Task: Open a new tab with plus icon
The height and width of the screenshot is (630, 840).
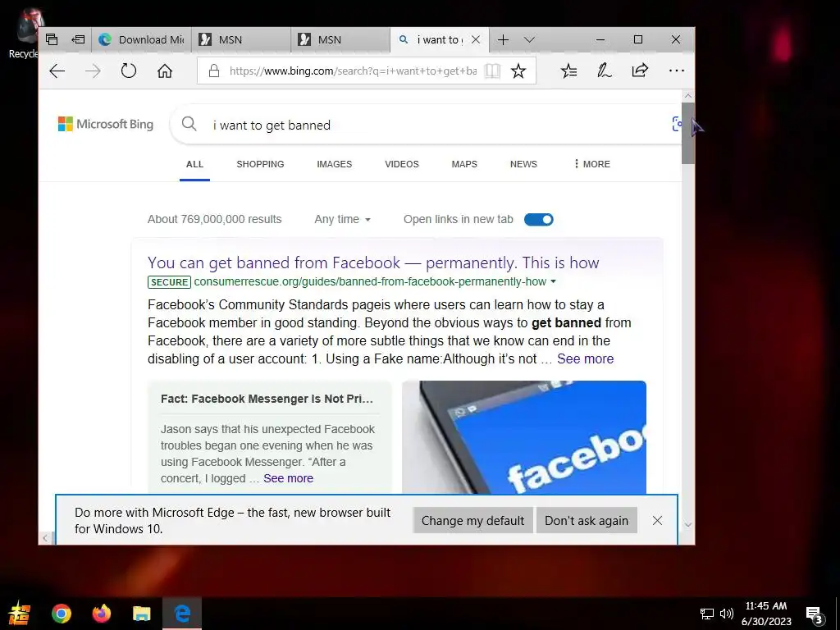Action: 503,39
